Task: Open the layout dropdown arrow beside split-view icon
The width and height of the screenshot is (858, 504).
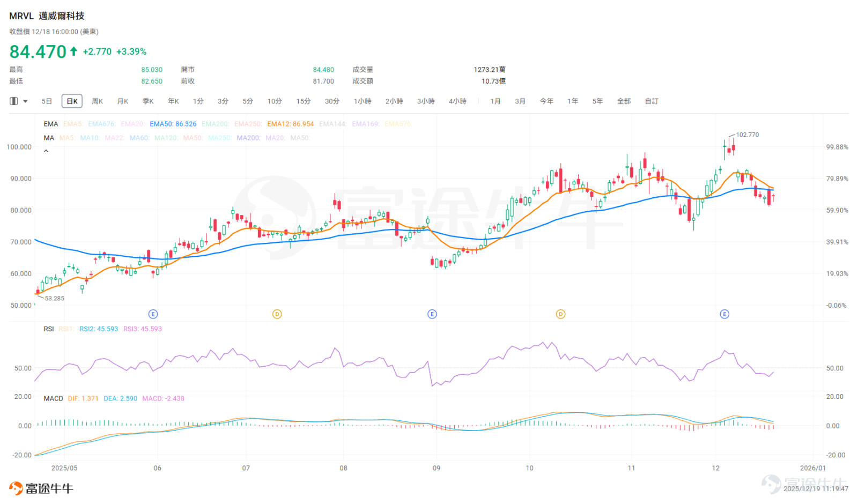Action: 25,101
